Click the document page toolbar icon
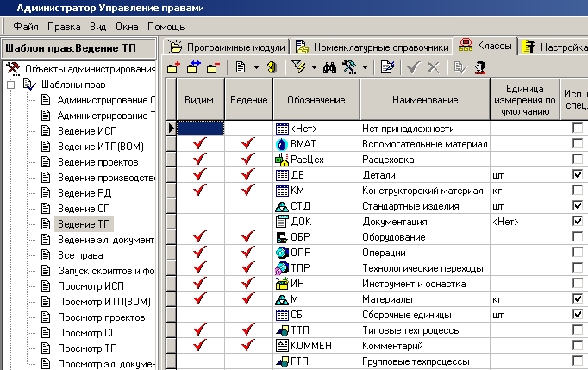588x370 pixels. (x=241, y=67)
